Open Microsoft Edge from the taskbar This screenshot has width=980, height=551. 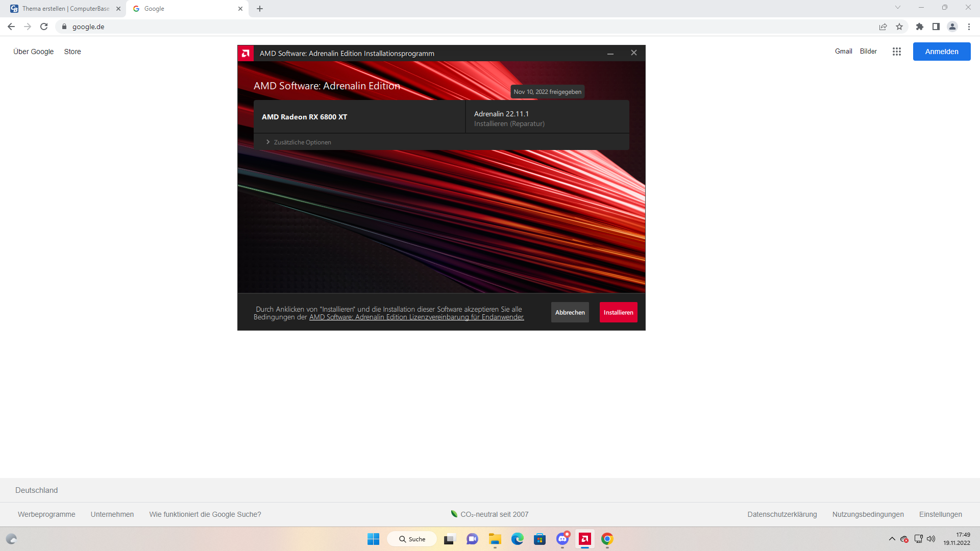(518, 539)
